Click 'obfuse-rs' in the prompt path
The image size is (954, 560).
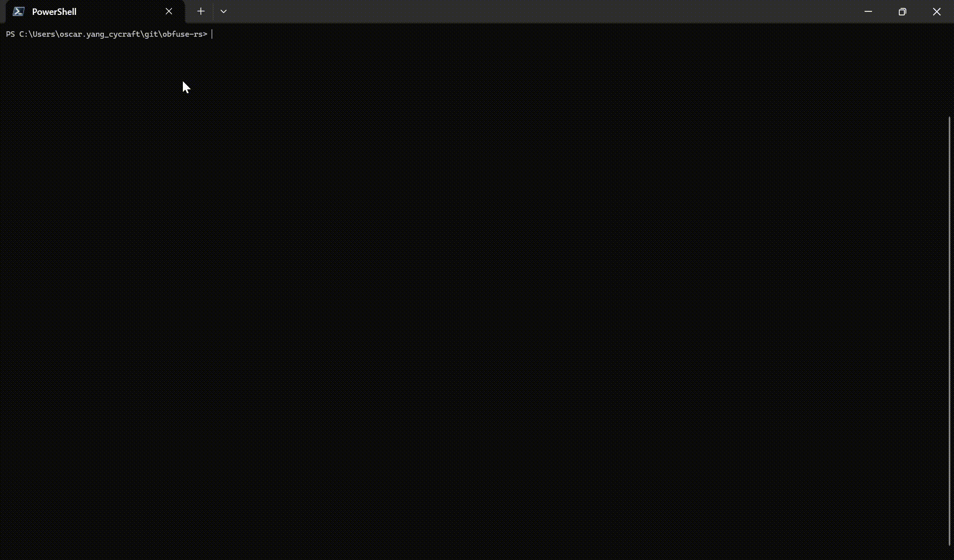pos(182,34)
